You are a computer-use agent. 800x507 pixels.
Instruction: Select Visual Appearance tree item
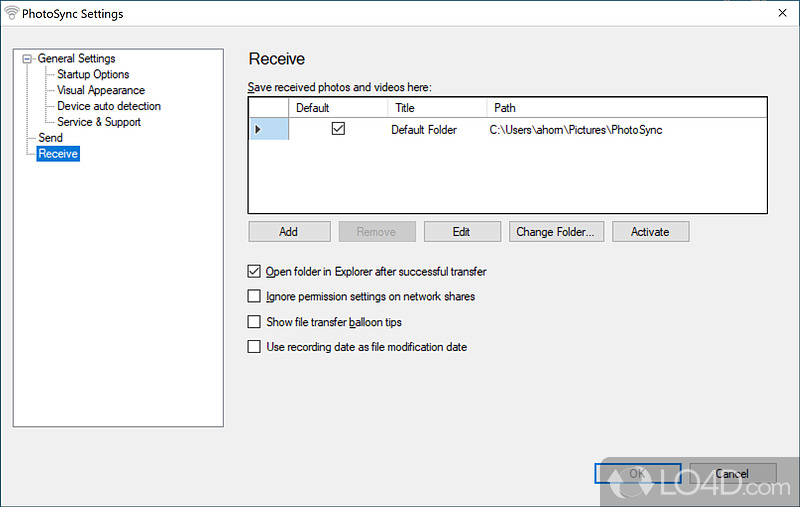tap(101, 90)
